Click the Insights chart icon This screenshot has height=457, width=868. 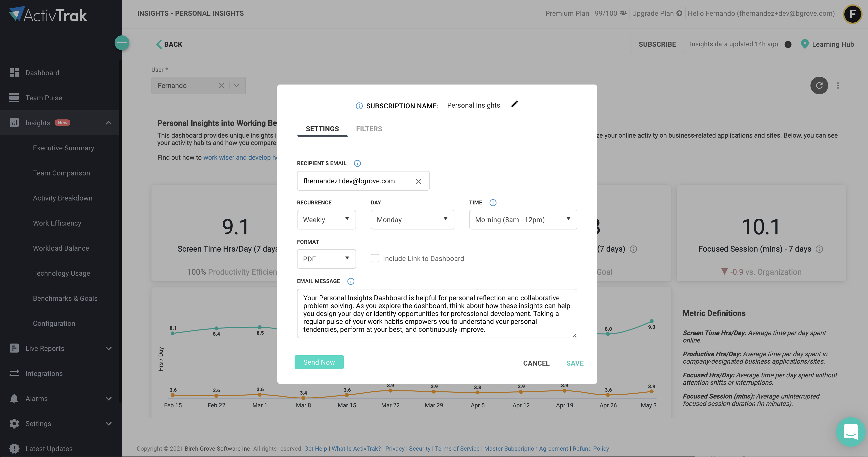point(14,123)
